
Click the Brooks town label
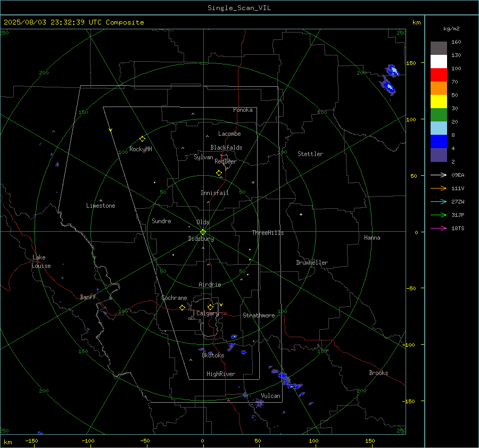point(378,373)
